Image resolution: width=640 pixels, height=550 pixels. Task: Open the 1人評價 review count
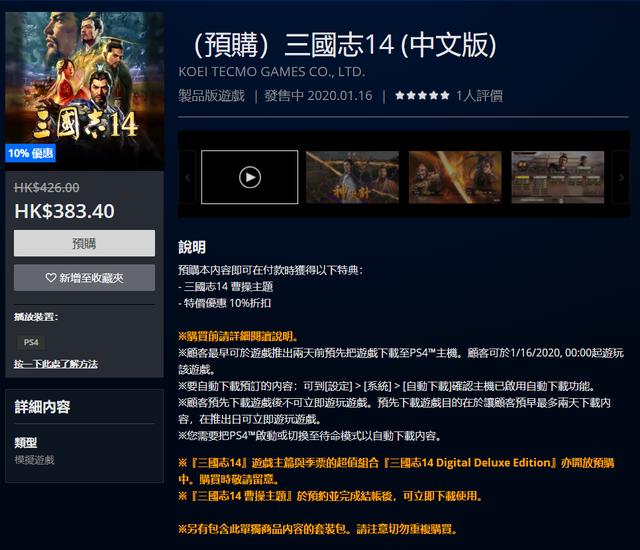pos(479,96)
